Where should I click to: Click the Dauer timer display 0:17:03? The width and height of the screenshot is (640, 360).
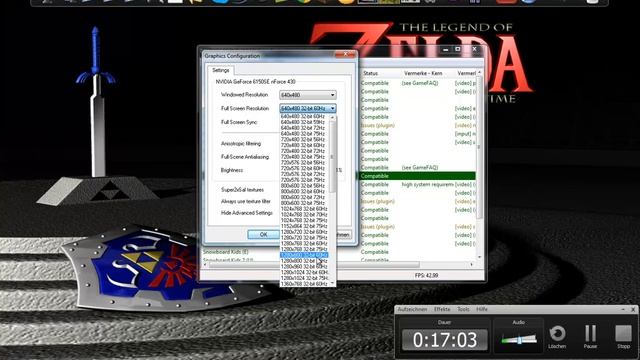pos(444,340)
